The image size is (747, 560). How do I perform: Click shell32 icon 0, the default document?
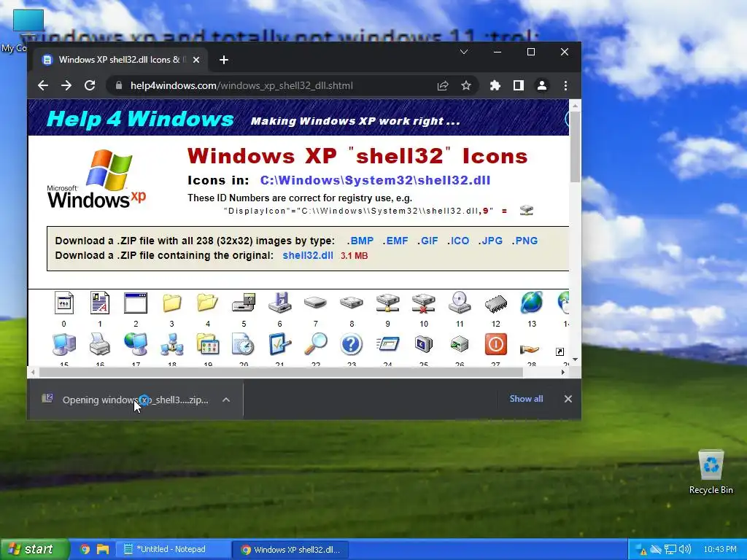point(64,303)
